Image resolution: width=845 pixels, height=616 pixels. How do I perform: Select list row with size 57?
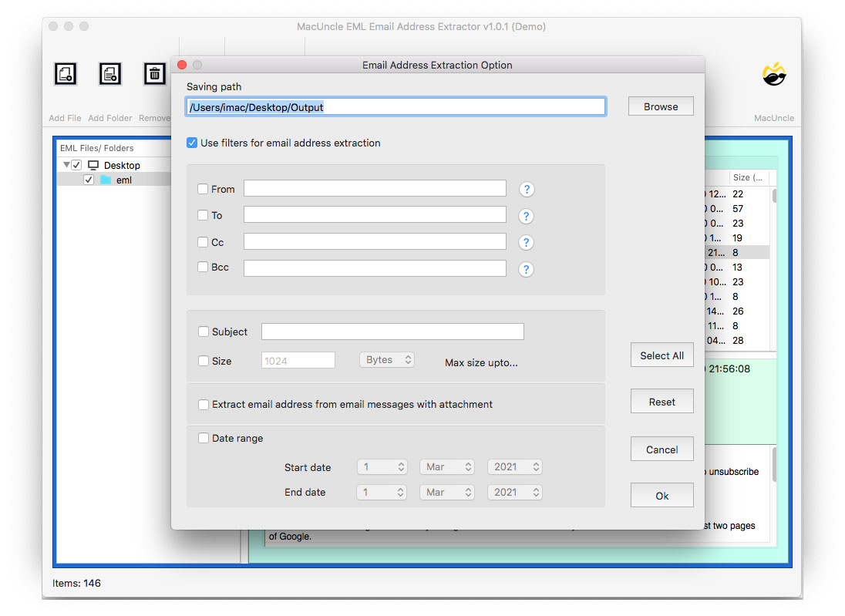pos(737,209)
